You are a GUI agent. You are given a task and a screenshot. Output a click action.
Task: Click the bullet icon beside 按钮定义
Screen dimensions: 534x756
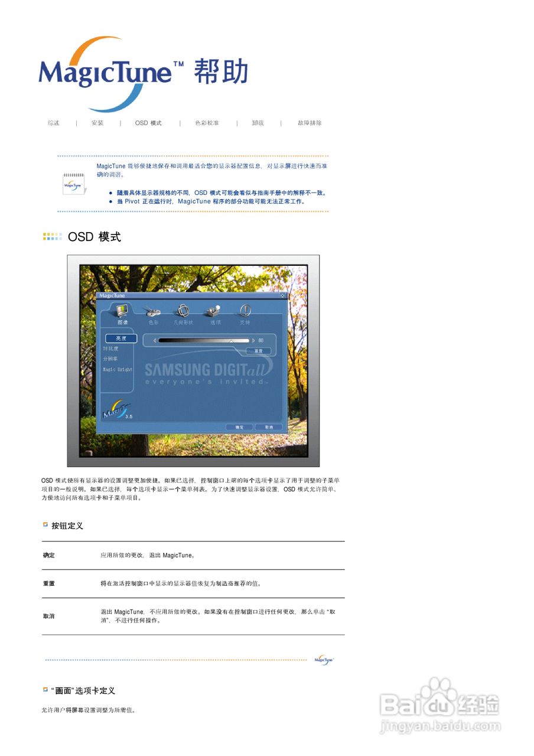45,524
